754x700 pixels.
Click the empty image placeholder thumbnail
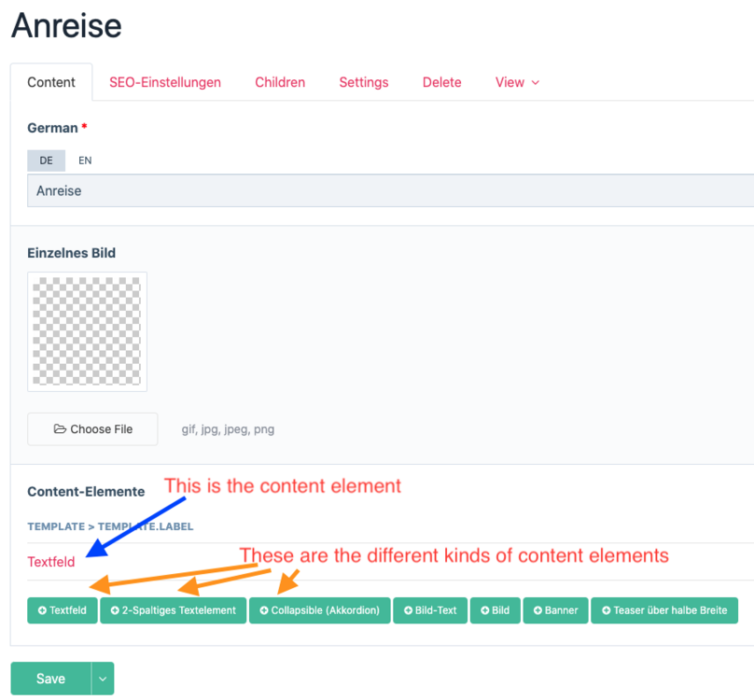pos(87,331)
